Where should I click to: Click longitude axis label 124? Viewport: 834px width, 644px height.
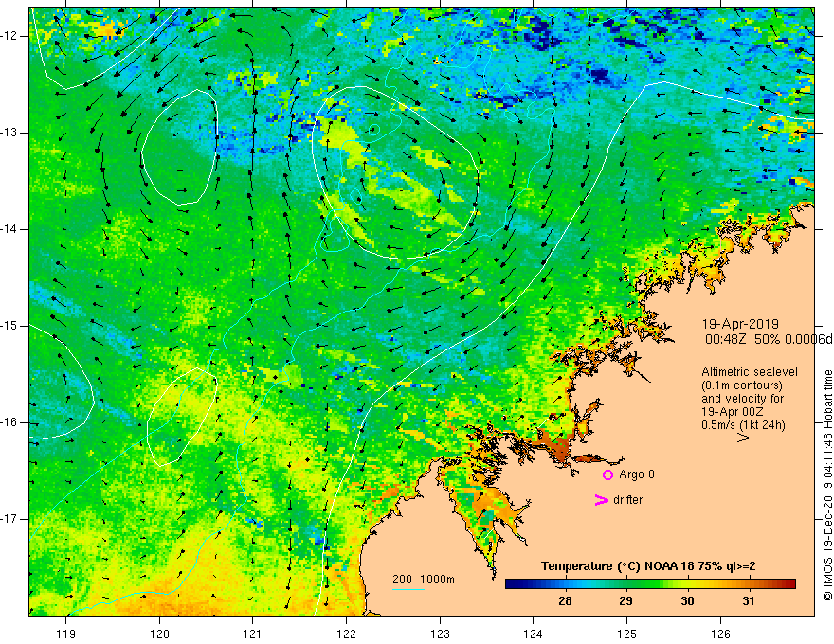tap(533, 634)
